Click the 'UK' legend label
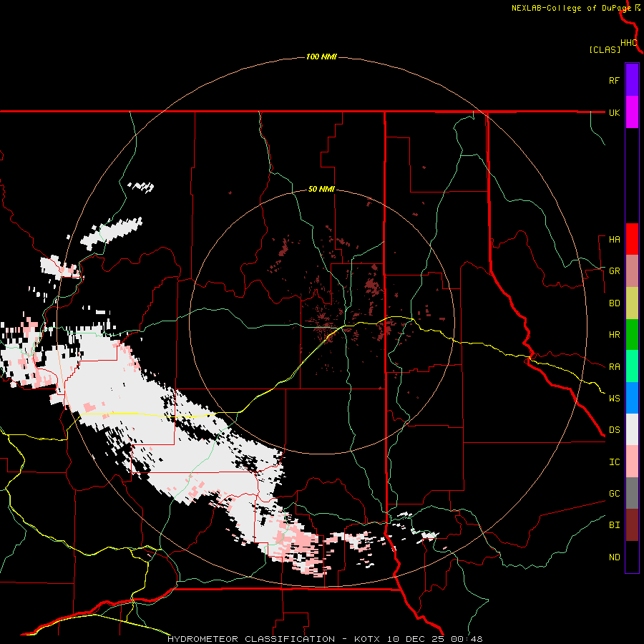 (x=614, y=112)
